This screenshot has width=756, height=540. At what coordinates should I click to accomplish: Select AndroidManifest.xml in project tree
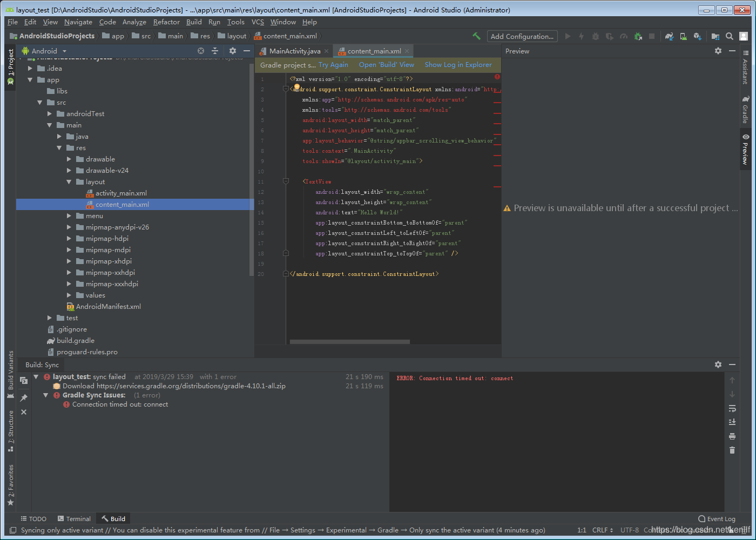(x=108, y=307)
